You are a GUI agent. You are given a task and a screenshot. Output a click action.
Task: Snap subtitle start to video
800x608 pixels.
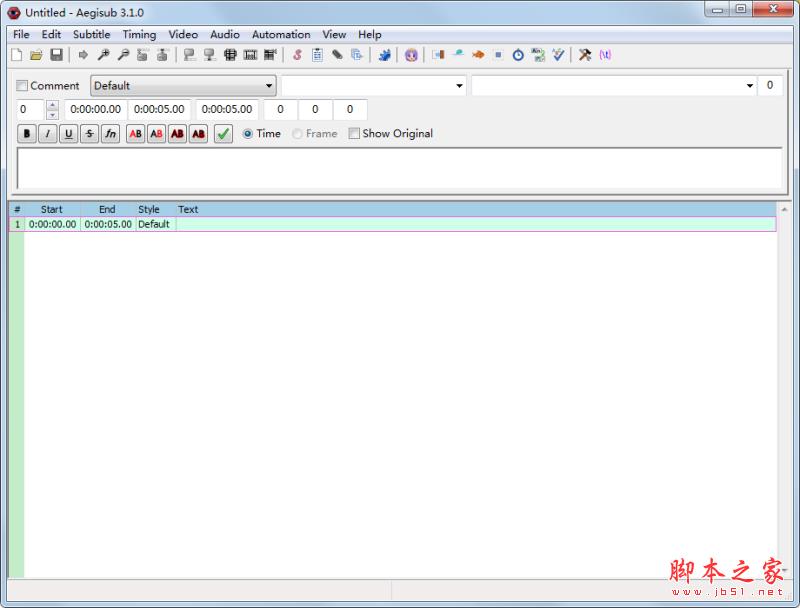(x=190, y=55)
